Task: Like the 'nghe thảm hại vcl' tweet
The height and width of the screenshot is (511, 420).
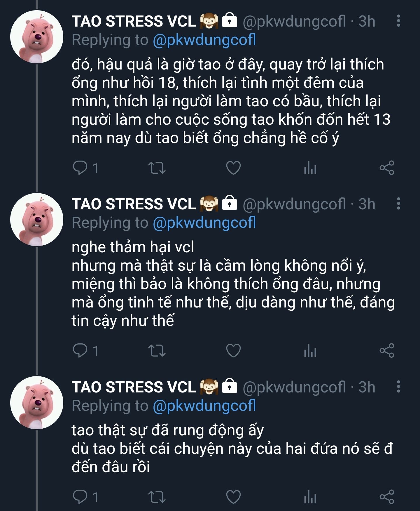Action: click(x=234, y=351)
